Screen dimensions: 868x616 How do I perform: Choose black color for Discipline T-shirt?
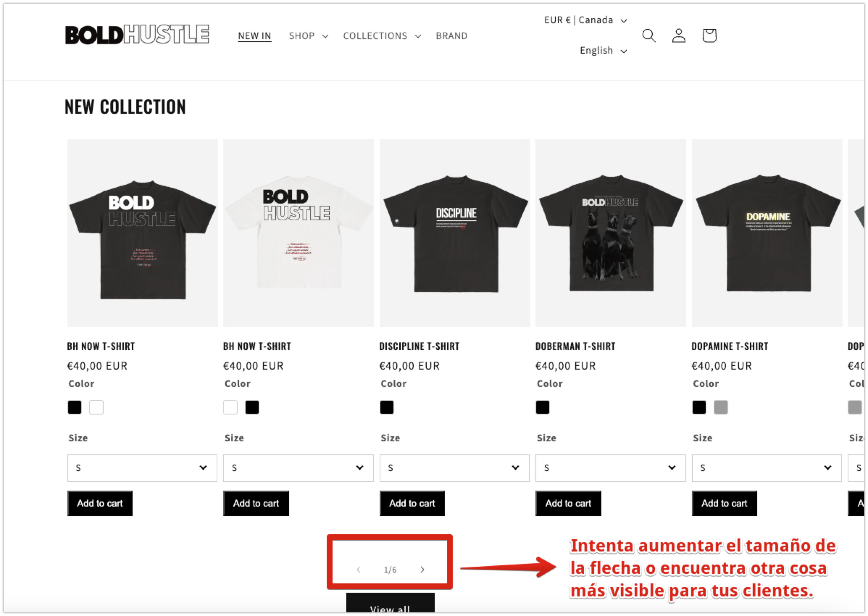coord(387,407)
